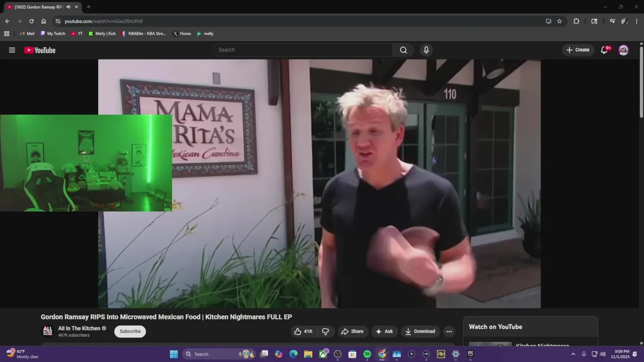Screen dimensions: 644x362
Task: Open the Windows notification bell
Action: (635, 354)
